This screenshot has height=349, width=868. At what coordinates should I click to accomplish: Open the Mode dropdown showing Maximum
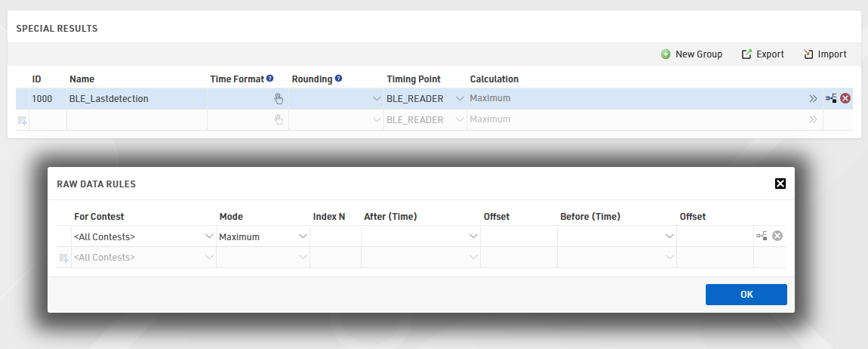tap(303, 236)
